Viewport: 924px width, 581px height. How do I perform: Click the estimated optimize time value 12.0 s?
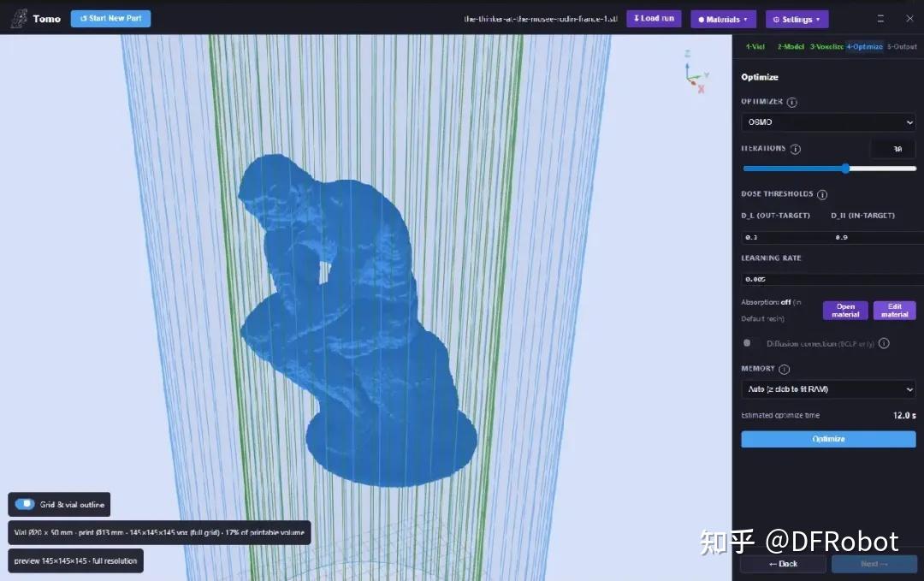(x=904, y=415)
